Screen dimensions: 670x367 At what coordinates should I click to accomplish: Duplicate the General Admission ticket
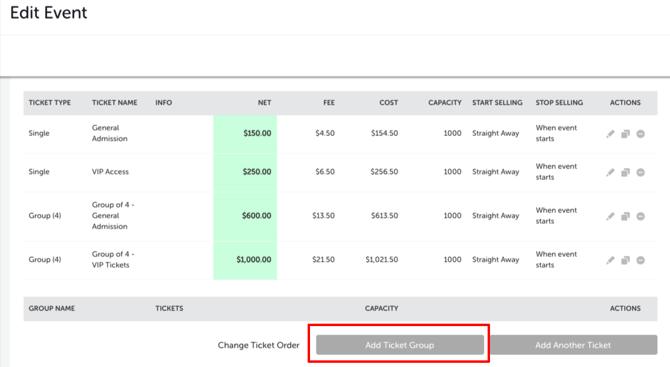coord(625,134)
